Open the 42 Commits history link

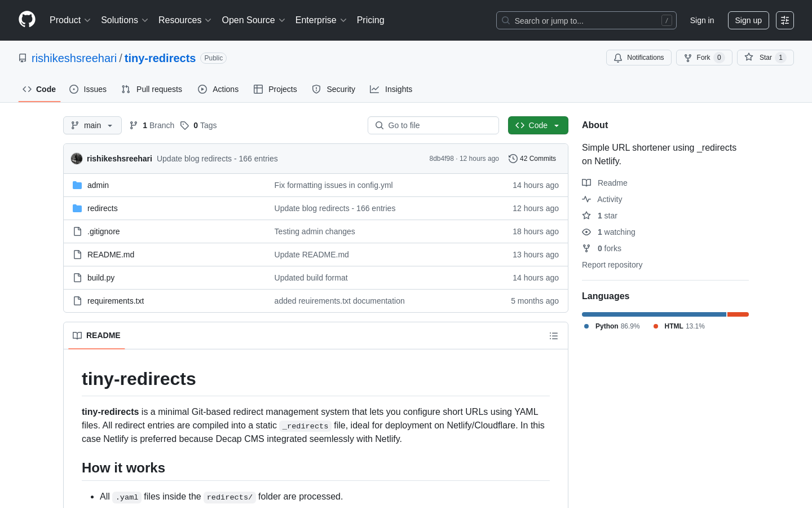pyautogui.click(x=532, y=159)
